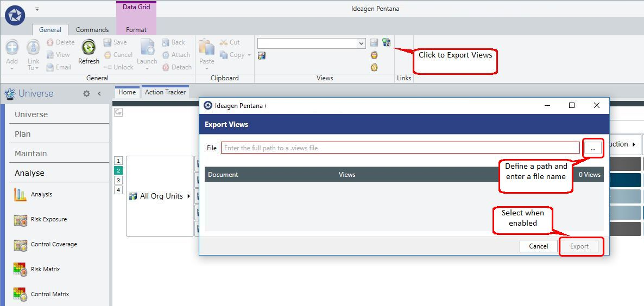Screen dimensions: 644x306
Task: Expand the All Org Units arrow
Action: [188, 196]
